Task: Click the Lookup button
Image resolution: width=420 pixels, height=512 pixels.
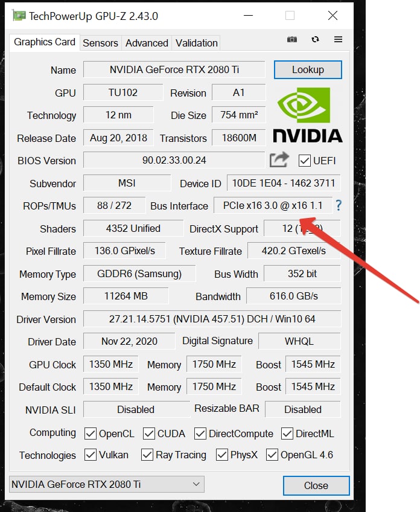Action: [308, 69]
